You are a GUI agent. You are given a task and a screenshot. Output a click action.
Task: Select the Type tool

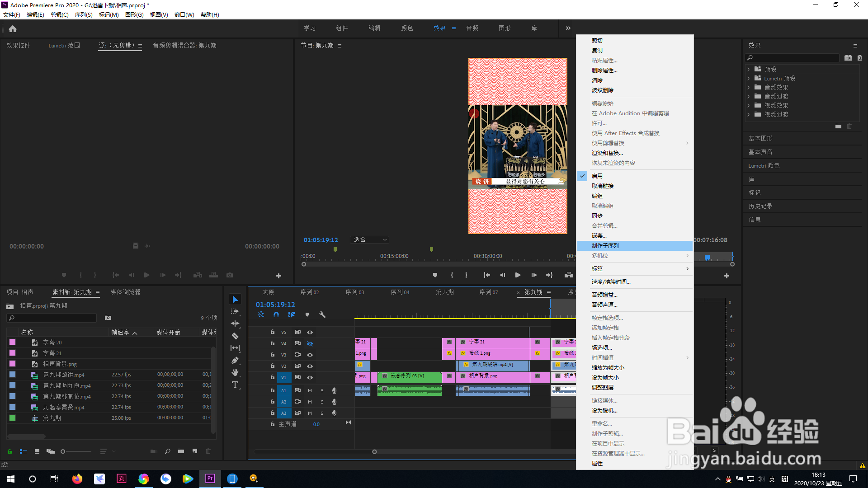coord(235,385)
